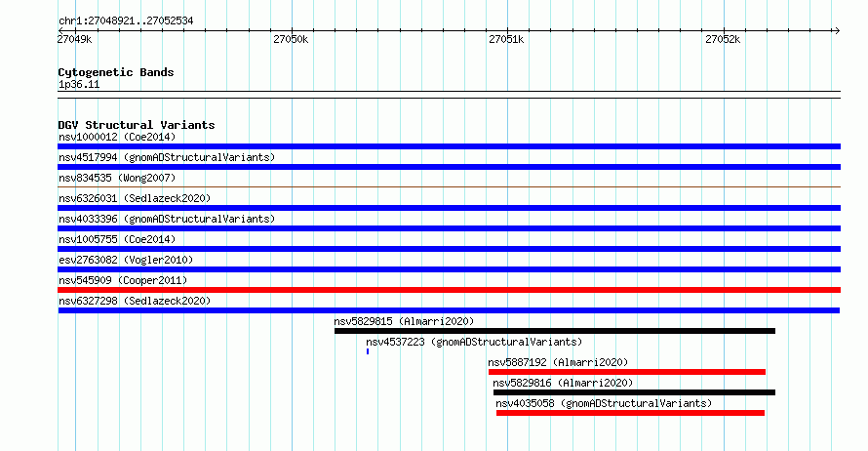Open nsv6327298 (Sedlazeck2020) label
The width and height of the screenshot is (868, 451).
[135, 301]
